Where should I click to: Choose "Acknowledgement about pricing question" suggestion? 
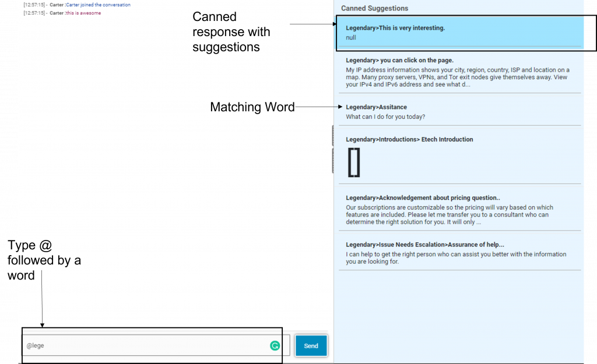(x=423, y=198)
